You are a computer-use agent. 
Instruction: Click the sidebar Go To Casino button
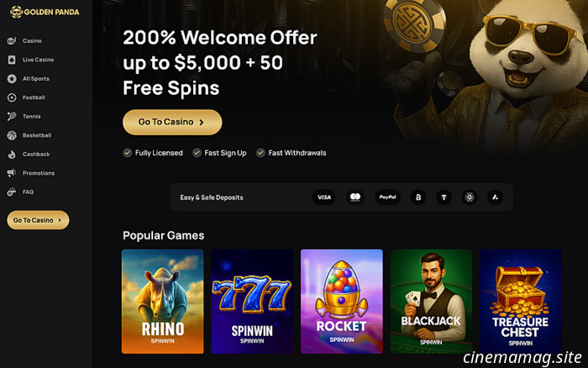click(38, 220)
